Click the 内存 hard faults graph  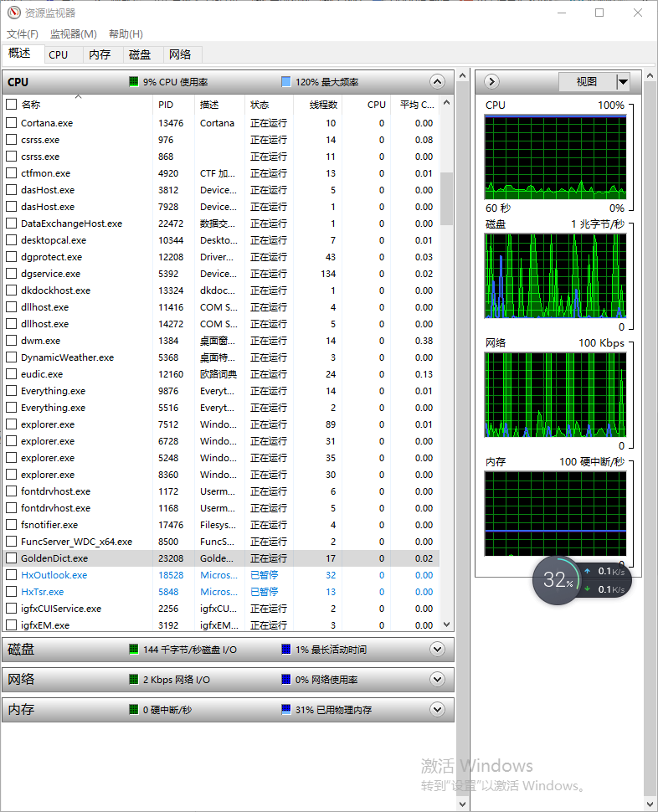coord(556,514)
